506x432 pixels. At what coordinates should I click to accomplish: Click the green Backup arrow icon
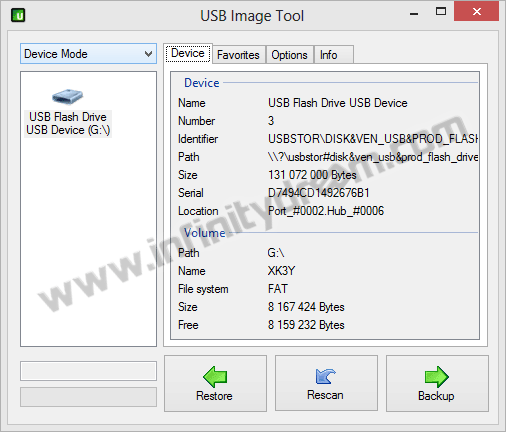[437, 377]
